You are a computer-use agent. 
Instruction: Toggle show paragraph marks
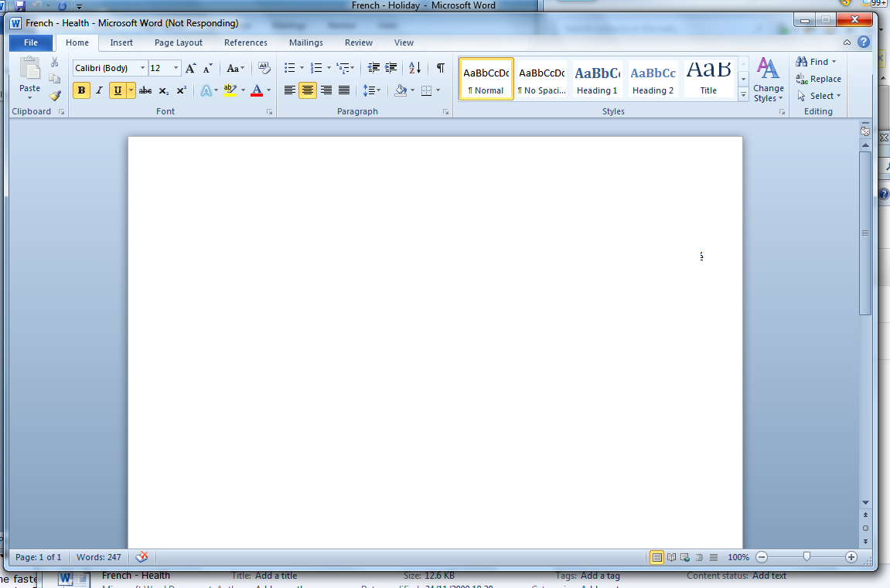coord(441,68)
